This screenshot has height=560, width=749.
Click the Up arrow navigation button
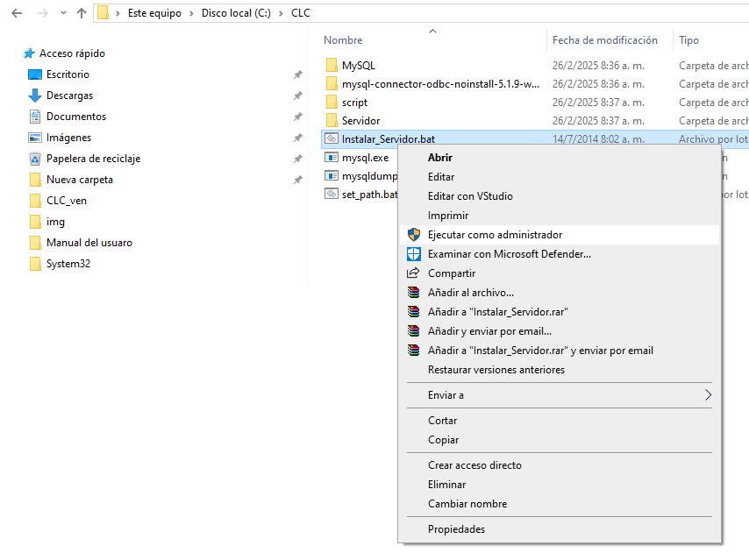(x=82, y=13)
